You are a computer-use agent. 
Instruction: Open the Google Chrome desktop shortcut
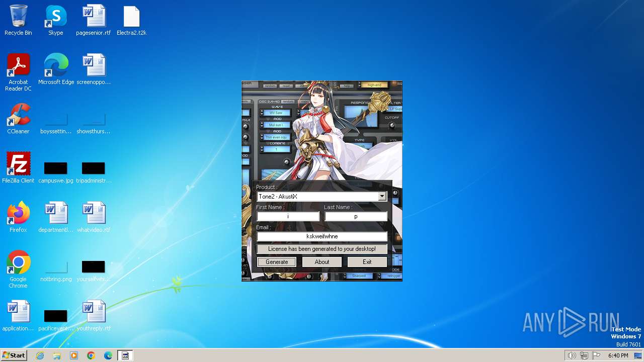pos(18,269)
